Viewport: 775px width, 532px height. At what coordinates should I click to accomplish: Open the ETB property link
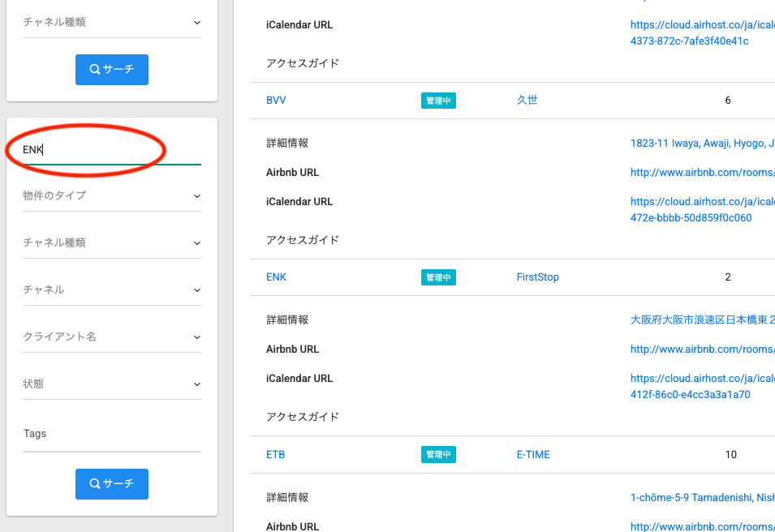pos(275,455)
